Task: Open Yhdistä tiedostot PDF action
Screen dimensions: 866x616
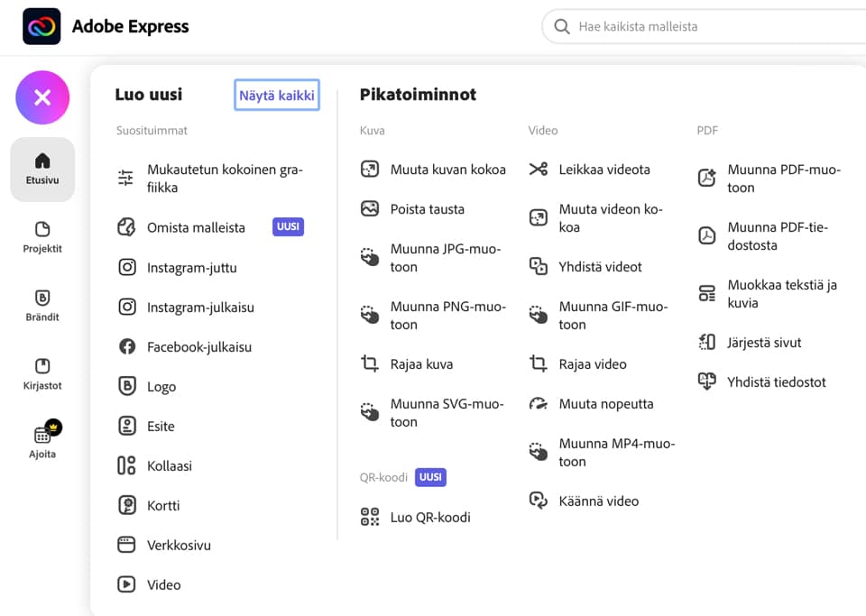Action: pos(777,382)
